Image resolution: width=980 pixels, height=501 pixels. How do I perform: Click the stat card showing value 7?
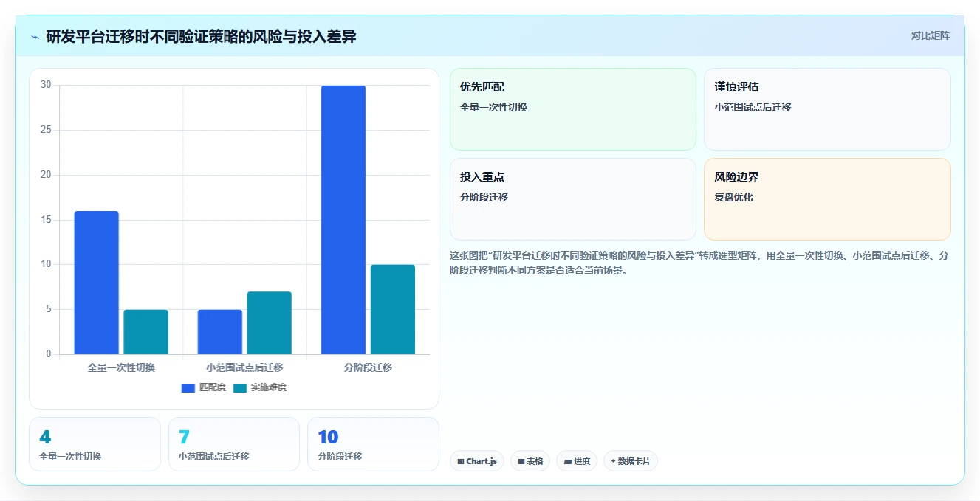(x=234, y=444)
